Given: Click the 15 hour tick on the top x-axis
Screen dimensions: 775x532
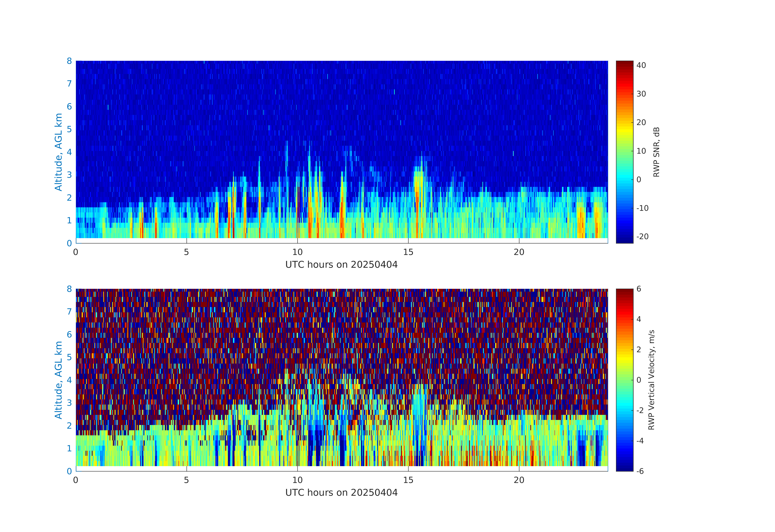Looking at the screenshot, I should [408, 252].
